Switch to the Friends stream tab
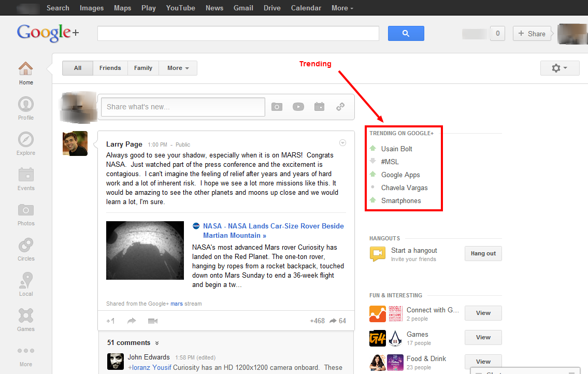This screenshot has width=588, height=374. point(110,68)
